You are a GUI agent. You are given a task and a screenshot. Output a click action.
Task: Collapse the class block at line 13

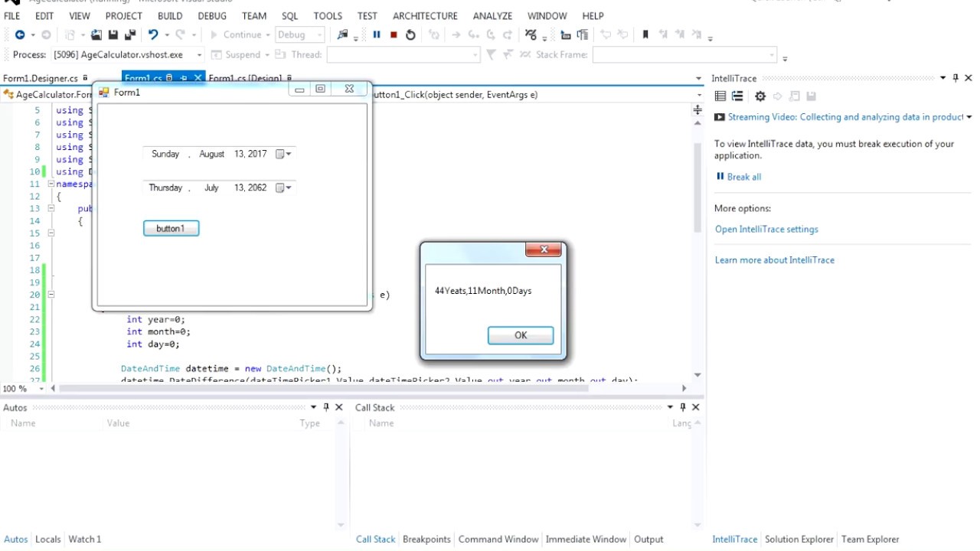pyautogui.click(x=51, y=208)
